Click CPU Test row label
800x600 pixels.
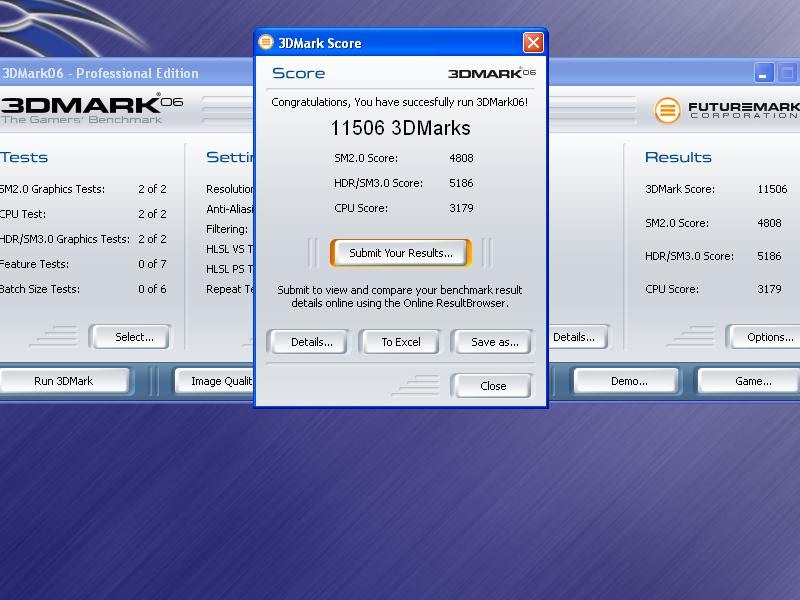[23, 214]
